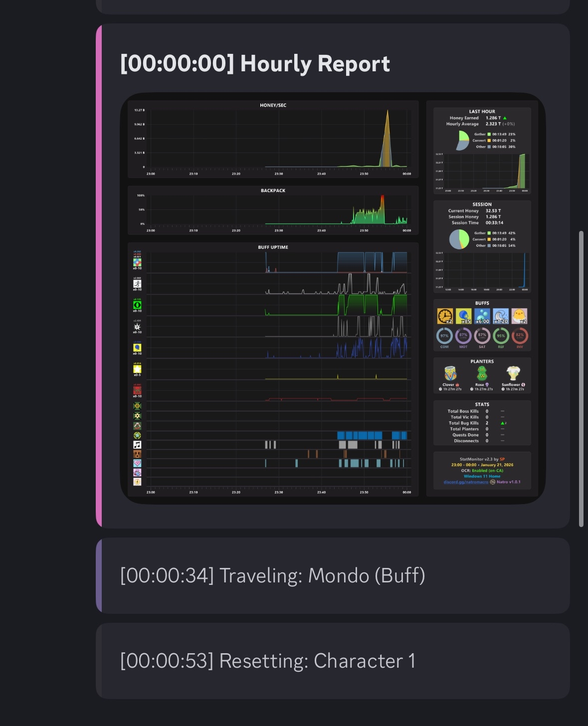Open the Hourly Report image attachment
The image size is (588, 726).
click(333, 298)
